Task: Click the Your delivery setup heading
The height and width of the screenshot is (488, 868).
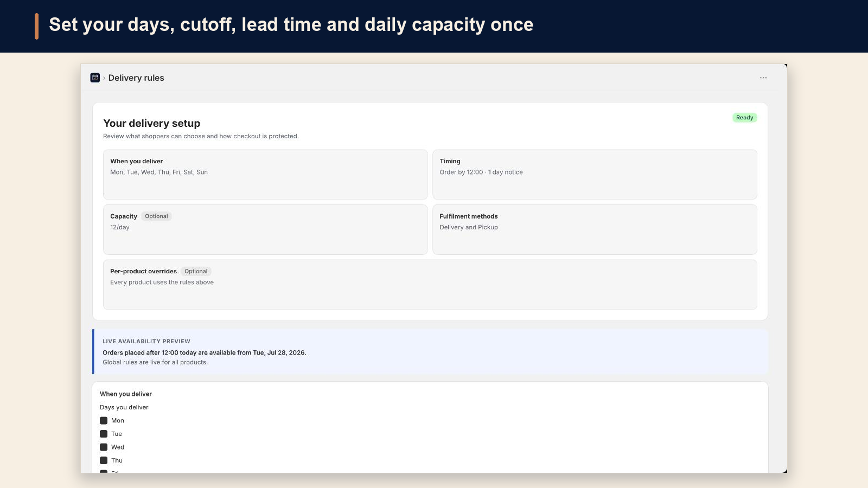Action: click(152, 124)
